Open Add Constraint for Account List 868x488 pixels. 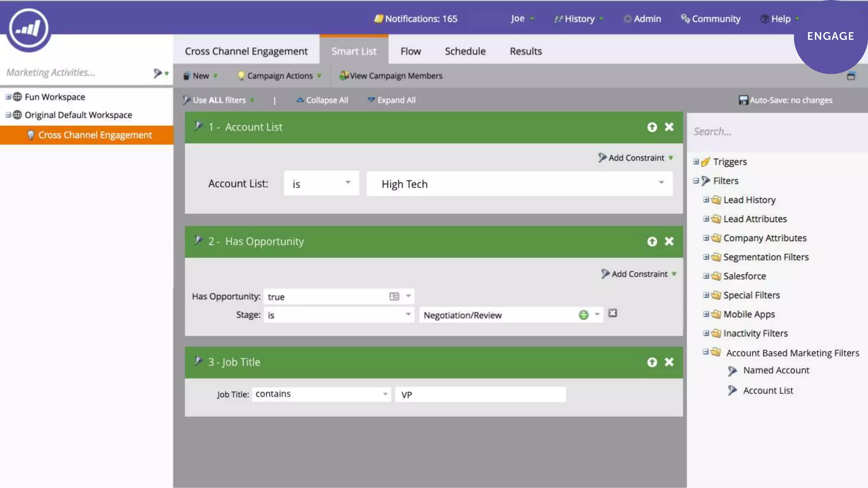pyautogui.click(x=636, y=158)
